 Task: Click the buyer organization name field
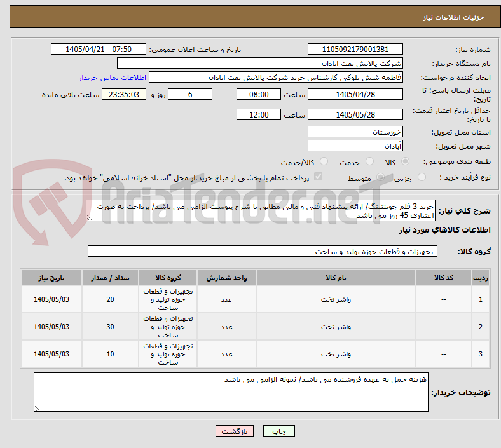click(260, 63)
